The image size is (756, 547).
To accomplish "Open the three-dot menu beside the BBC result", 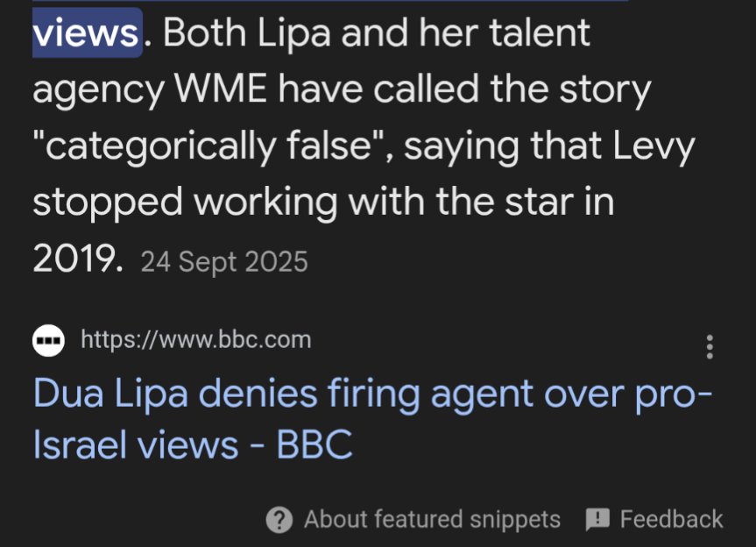I will 710,347.
